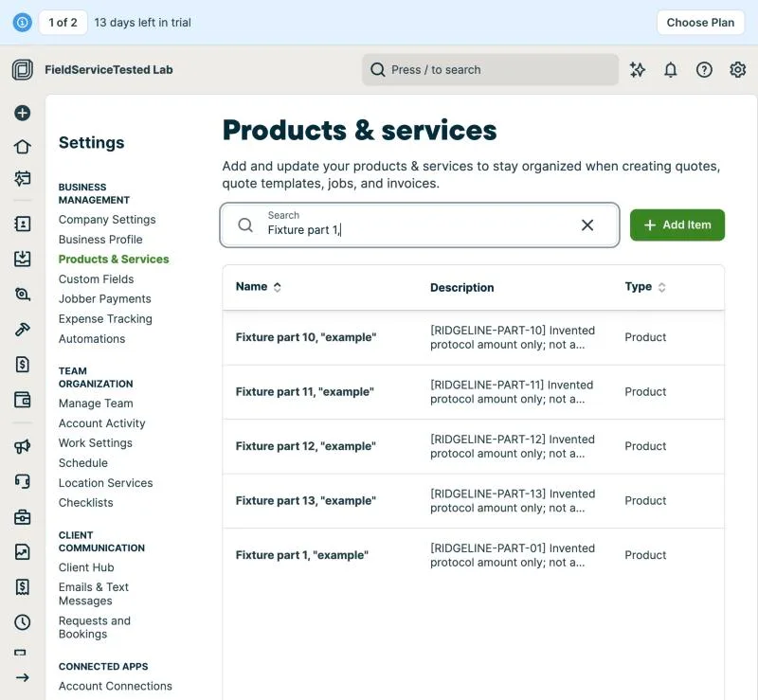Image resolution: width=758 pixels, height=700 pixels.
Task: Open the Fixture part 13 row
Action: [473, 501]
